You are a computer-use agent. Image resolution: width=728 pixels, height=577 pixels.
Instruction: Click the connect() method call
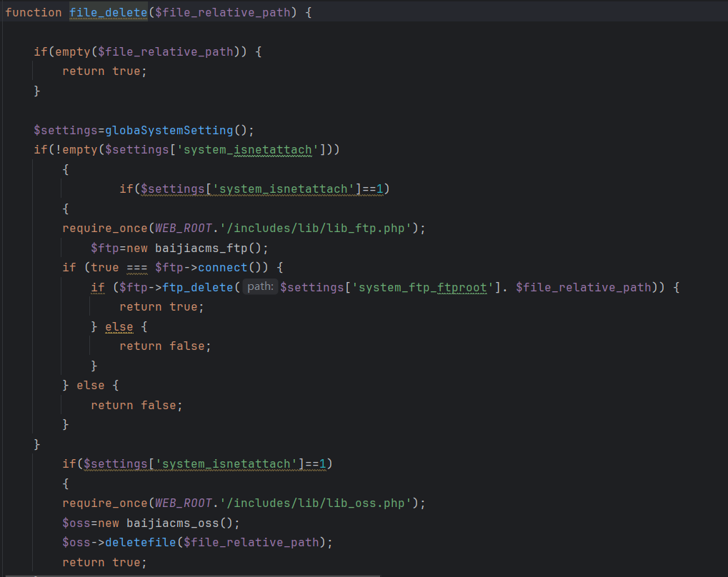[222, 268]
